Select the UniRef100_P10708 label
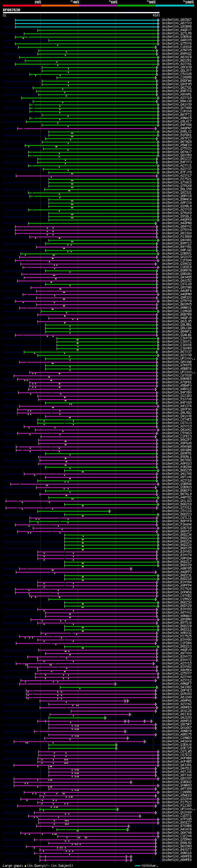 coord(177,399)
